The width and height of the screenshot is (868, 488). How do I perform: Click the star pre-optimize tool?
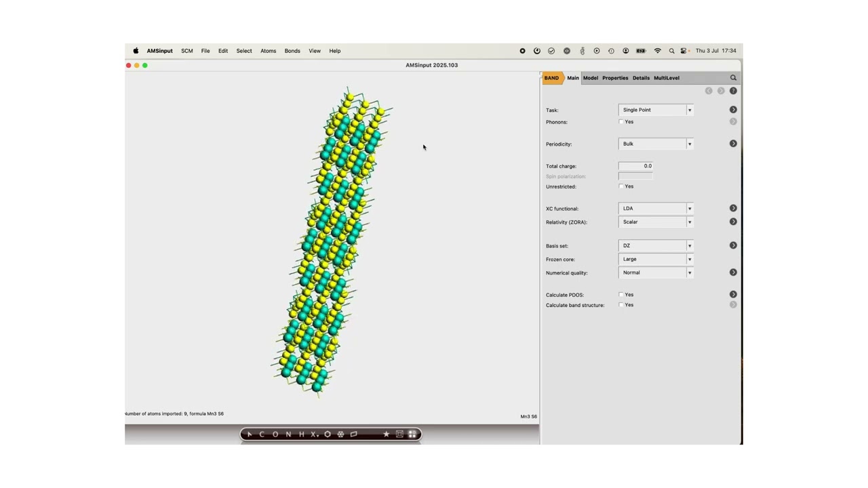click(386, 434)
